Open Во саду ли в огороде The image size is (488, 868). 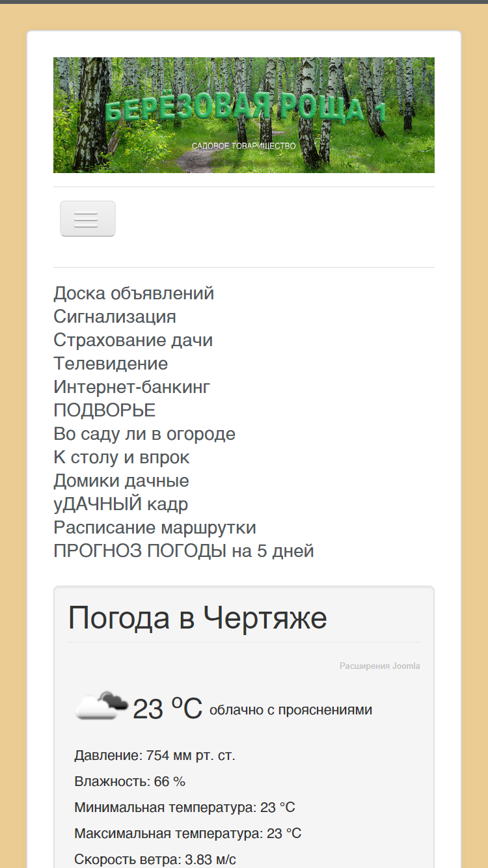144,434
